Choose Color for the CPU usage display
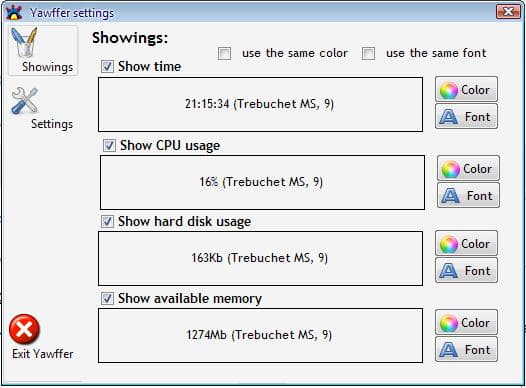526x388 pixels. pos(468,168)
